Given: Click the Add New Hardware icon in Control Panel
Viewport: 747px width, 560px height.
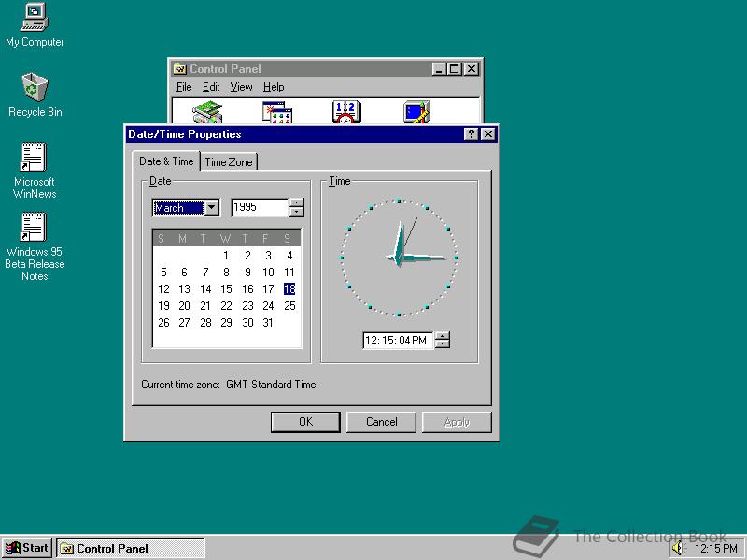Looking at the screenshot, I should tap(207, 112).
